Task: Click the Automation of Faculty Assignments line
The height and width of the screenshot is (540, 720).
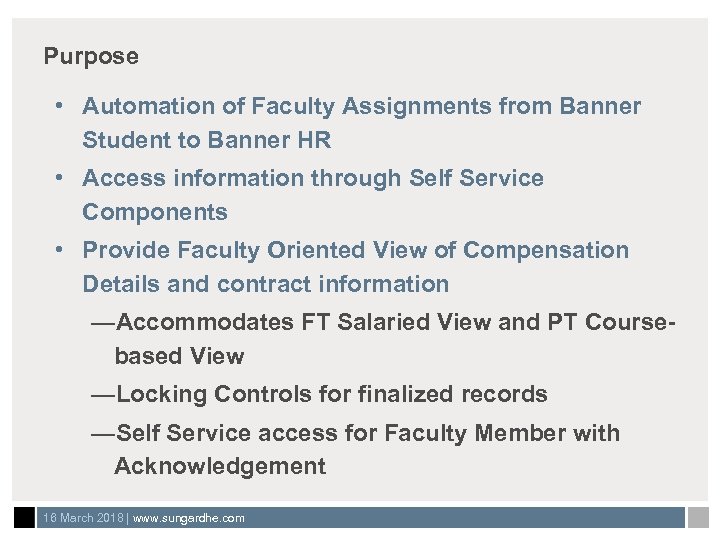Action: click(361, 106)
